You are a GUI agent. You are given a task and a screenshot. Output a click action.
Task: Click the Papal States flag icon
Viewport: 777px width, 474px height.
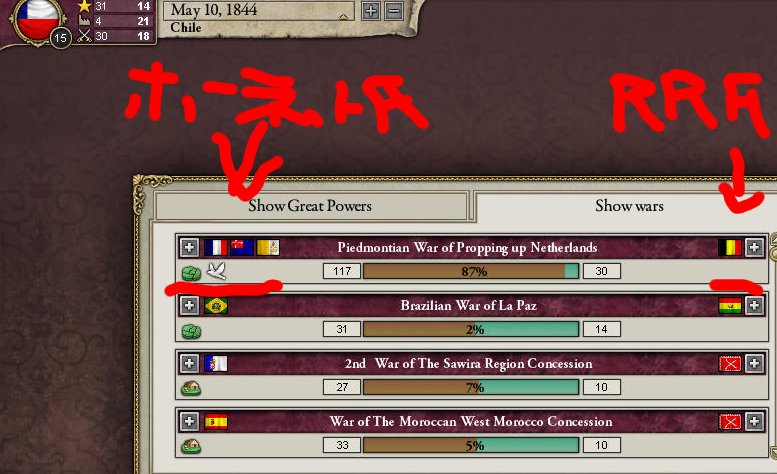268,247
